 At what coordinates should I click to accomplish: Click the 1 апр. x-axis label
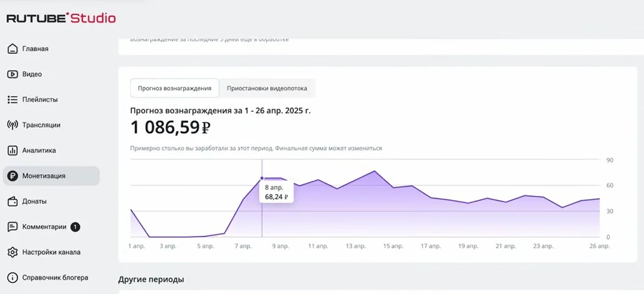click(x=137, y=247)
